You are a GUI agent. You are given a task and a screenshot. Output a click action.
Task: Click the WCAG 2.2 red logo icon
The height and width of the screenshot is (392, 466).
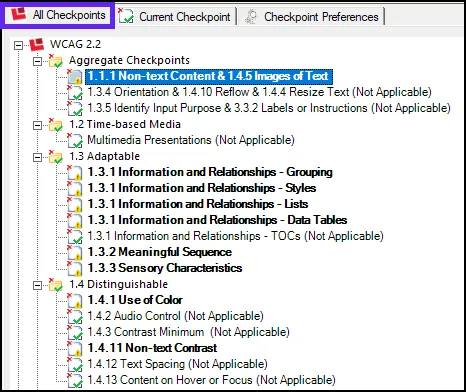click(x=37, y=44)
